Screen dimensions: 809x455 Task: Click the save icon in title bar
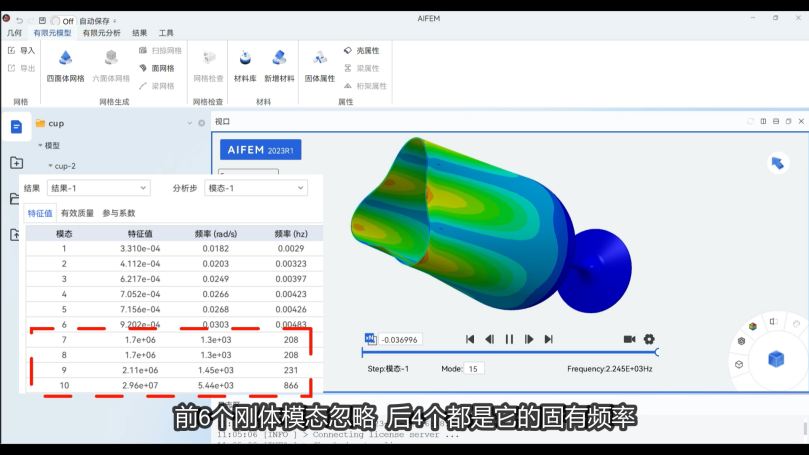(x=42, y=21)
